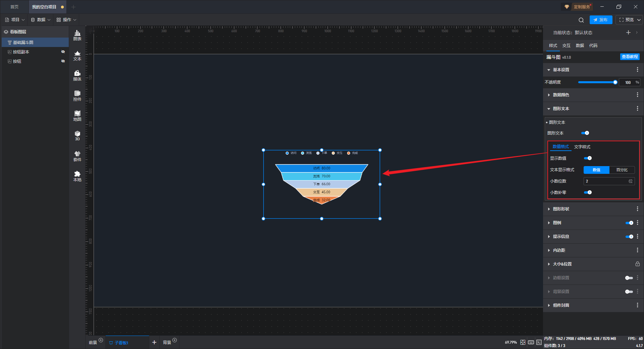Click the search magnifier icon
Viewport: 644px width, 349px height.
pos(581,20)
